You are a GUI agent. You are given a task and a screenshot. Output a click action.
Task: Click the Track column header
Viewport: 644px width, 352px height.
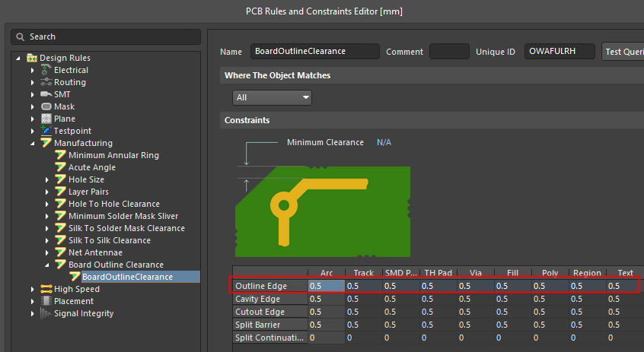tap(363, 272)
